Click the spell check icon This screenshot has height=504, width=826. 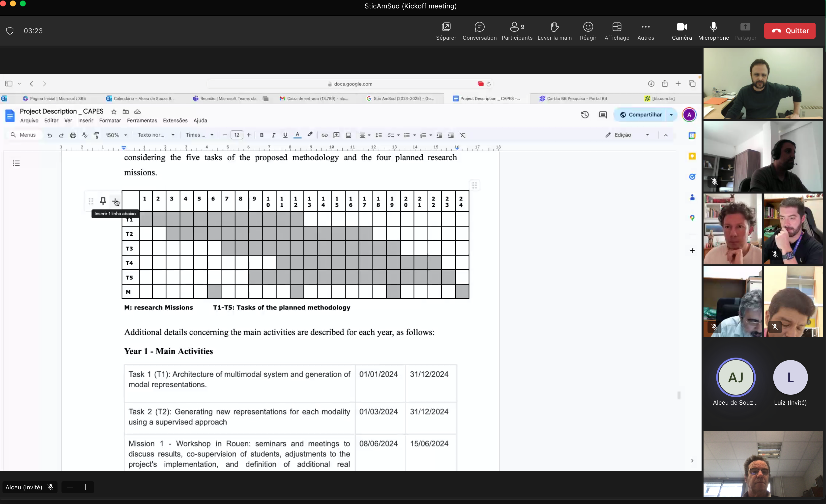(x=85, y=135)
